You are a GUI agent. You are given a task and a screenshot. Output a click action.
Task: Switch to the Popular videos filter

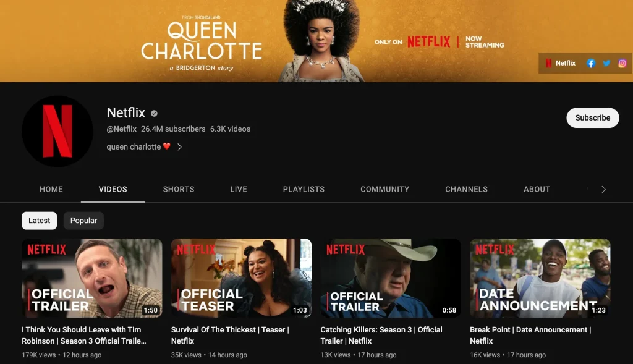click(x=83, y=220)
